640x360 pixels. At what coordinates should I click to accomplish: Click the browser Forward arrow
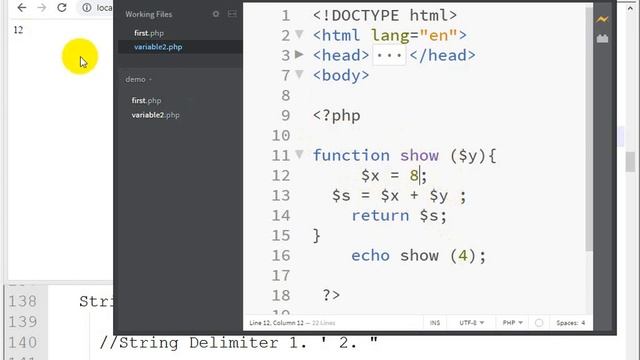42,8
